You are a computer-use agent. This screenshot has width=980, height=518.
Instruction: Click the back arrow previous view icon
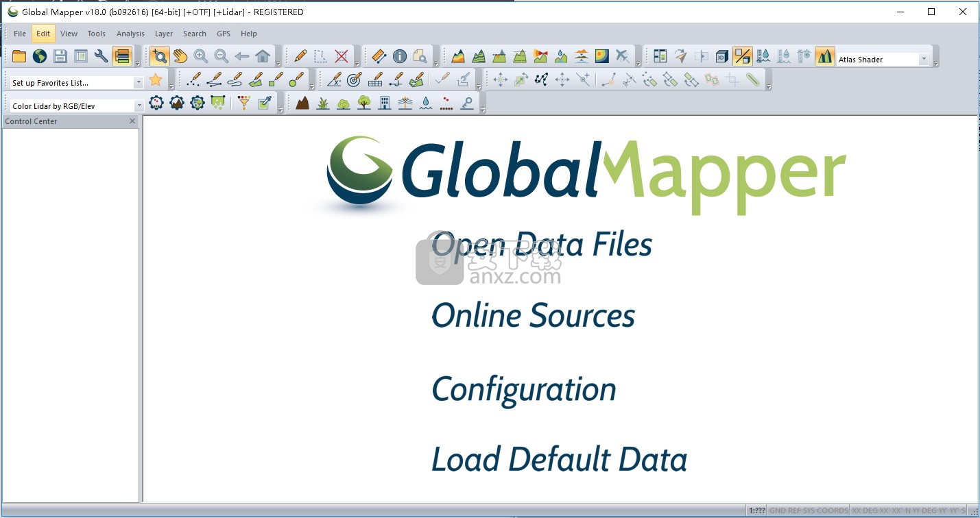tap(241, 56)
